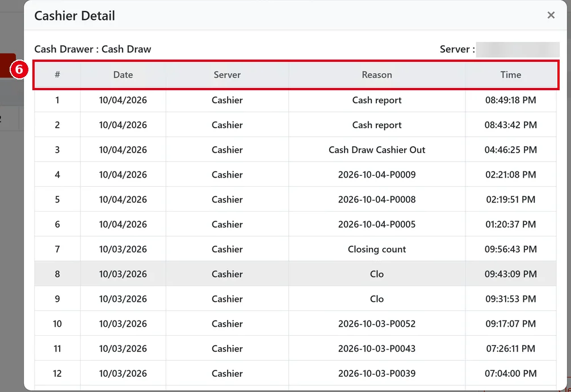Click the date in row 1
Viewport: 571px width, 392px height.
pyautogui.click(x=123, y=100)
